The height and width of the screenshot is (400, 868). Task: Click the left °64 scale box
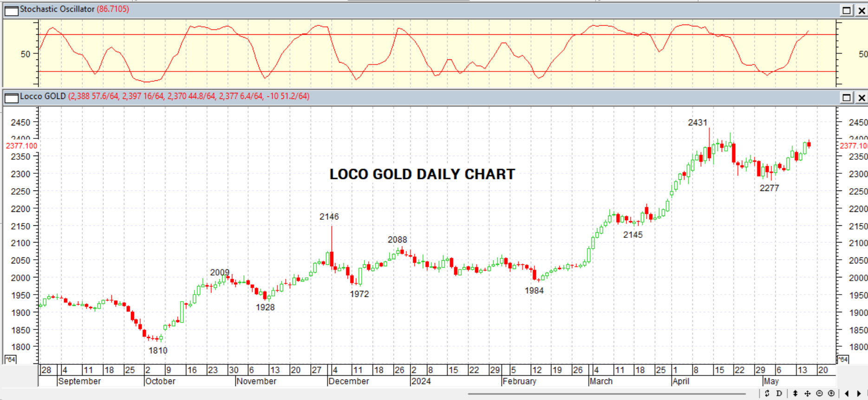(10, 359)
